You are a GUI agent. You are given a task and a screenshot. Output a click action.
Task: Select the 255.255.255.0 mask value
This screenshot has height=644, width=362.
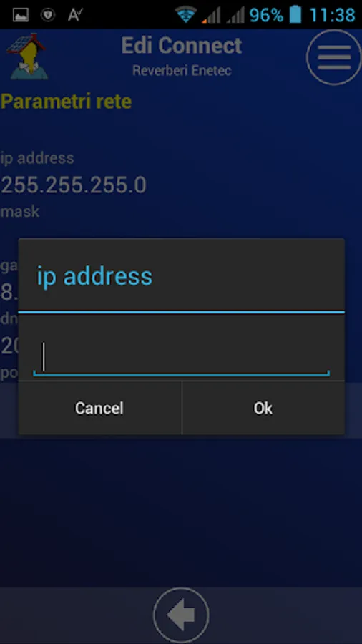(x=74, y=185)
